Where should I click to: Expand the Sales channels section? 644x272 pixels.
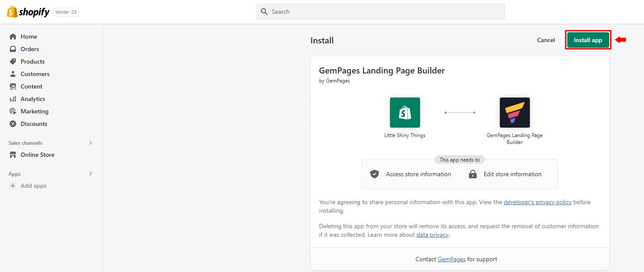coord(91,143)
